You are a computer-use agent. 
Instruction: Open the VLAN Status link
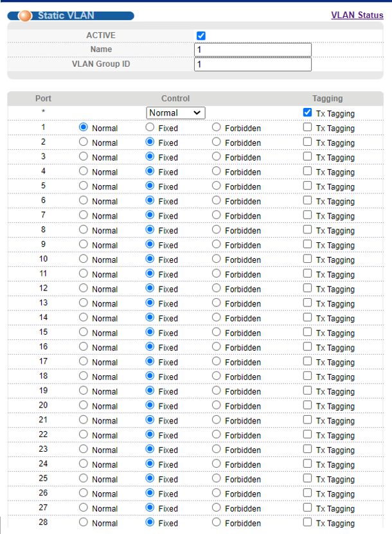pos(357,15)
